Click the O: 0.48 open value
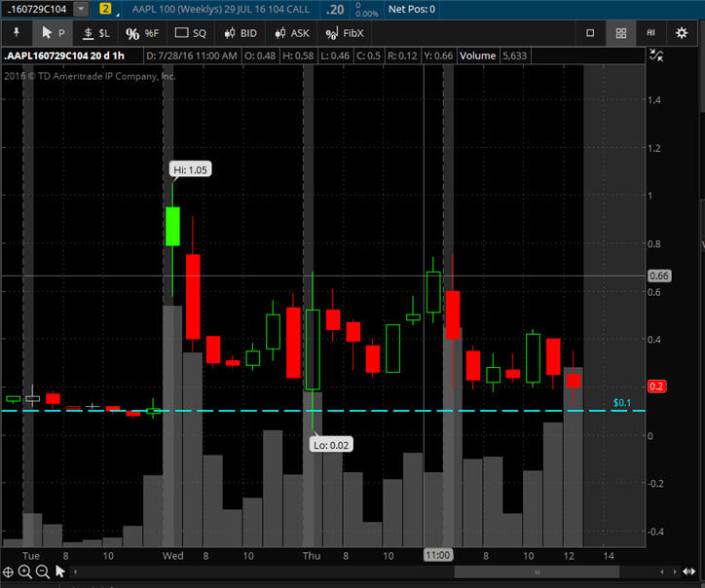 [260, 55]
